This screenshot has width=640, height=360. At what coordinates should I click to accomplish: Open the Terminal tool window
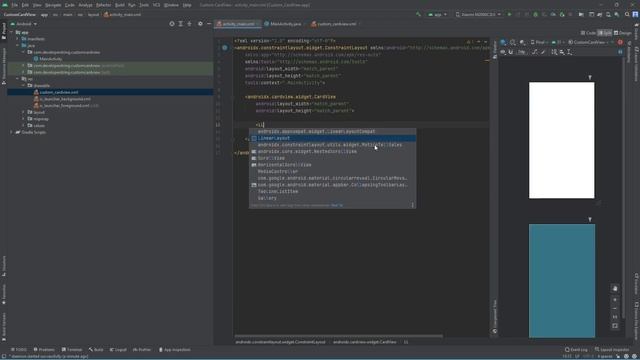[x=72, y=350]
